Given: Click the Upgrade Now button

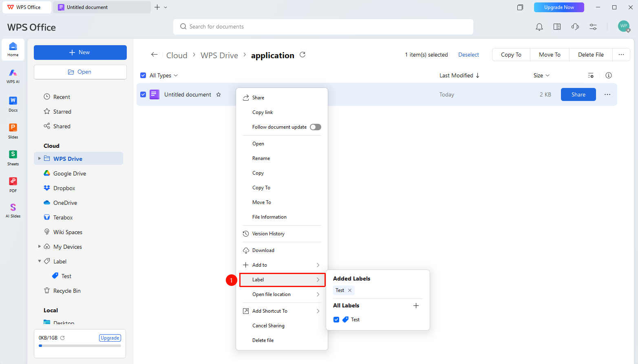Looking at the screenshot, I should 559,7.
